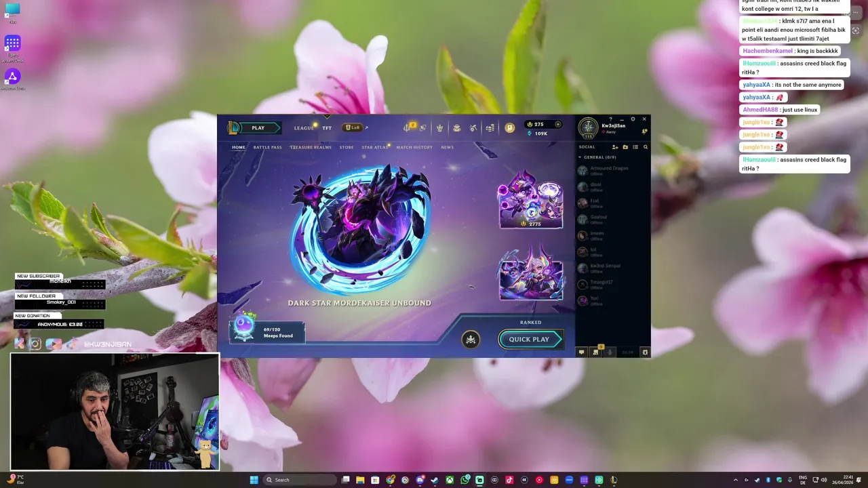Open the friends list options icon

click(635, 147)
